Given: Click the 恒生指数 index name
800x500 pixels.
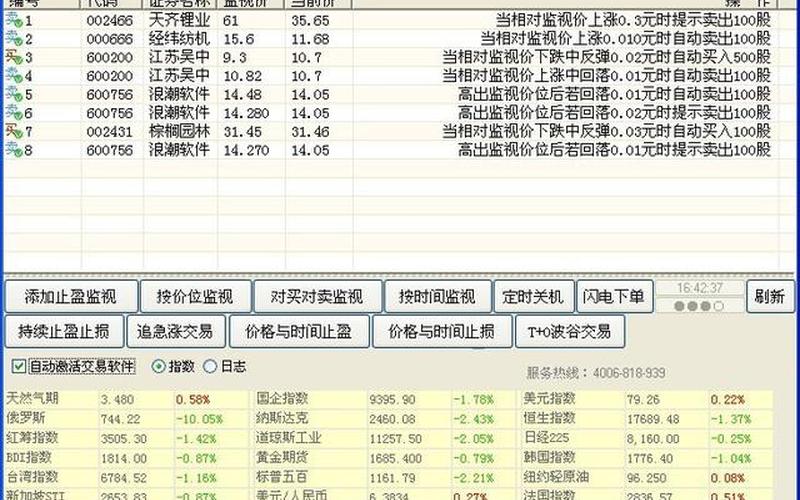Looking at the screenshot, I should click(549, 418).
